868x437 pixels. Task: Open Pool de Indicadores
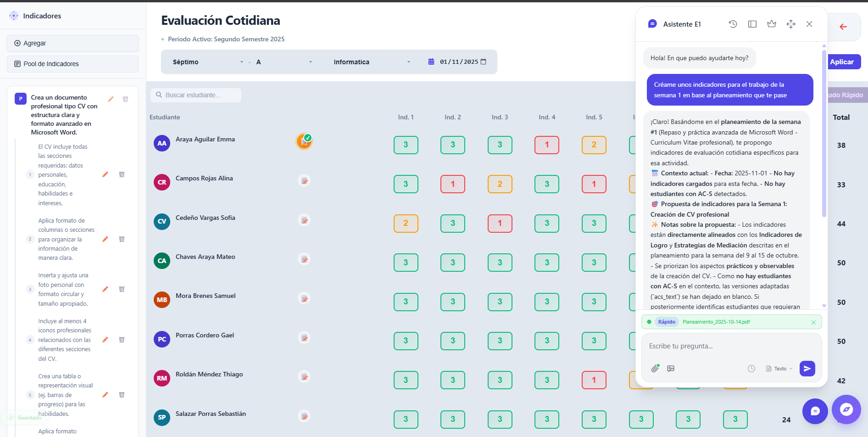72,64
